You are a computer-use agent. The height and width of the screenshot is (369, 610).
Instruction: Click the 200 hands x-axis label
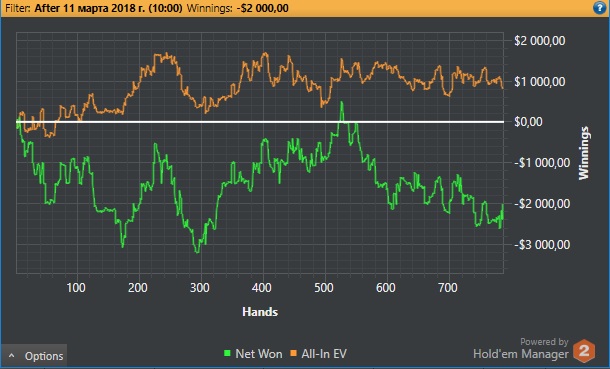138,288
